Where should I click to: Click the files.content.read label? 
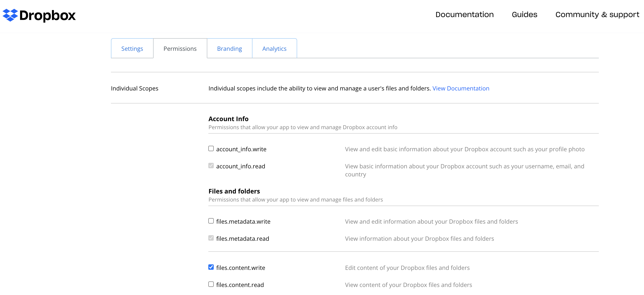pos(240,285)
